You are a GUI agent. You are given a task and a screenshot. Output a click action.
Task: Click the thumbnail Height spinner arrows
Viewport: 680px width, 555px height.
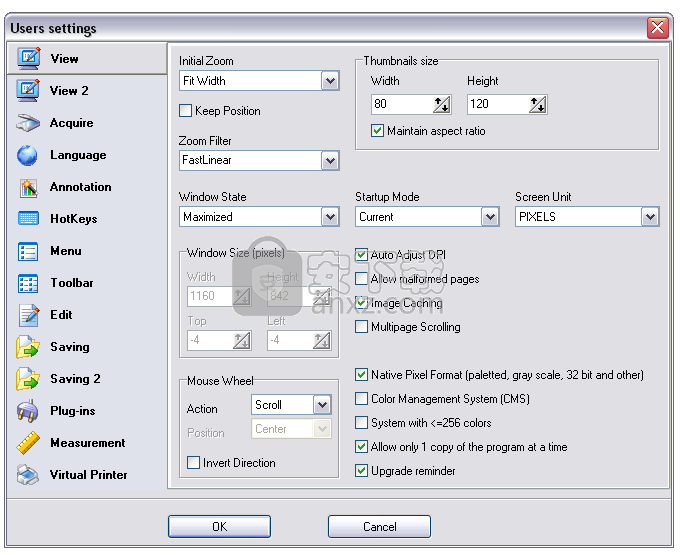tap(538, 104)
